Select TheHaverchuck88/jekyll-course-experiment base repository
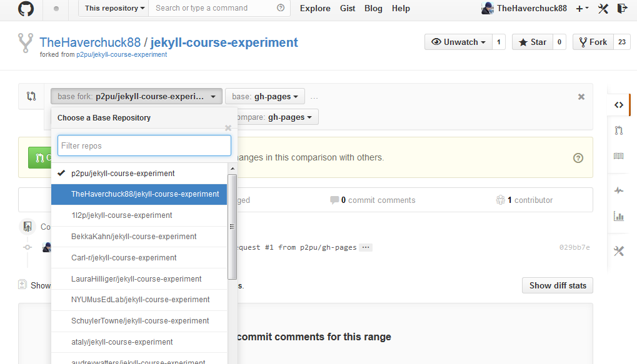 [x=139, y=194]
